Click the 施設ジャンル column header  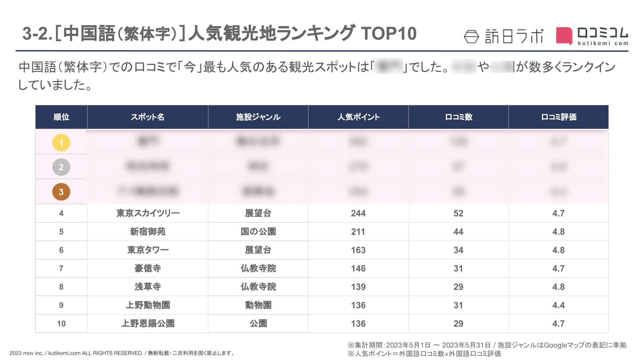pyautogui.click(x=258, y=117)
